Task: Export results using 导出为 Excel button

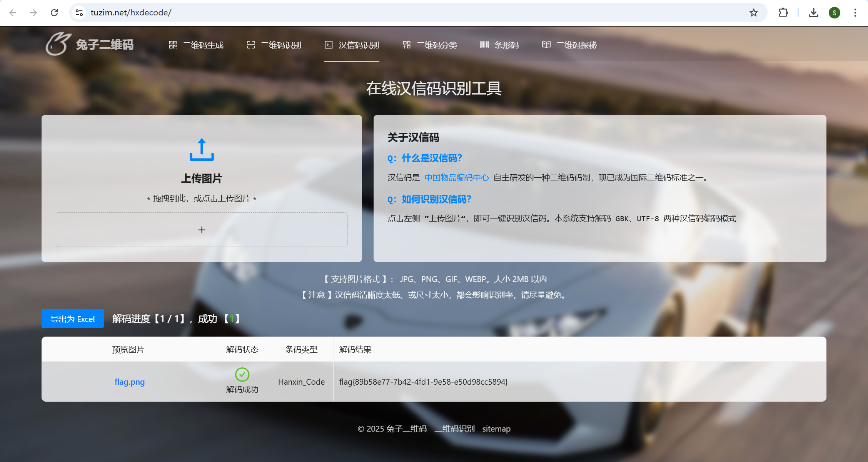Action: [x=73, y=319]
